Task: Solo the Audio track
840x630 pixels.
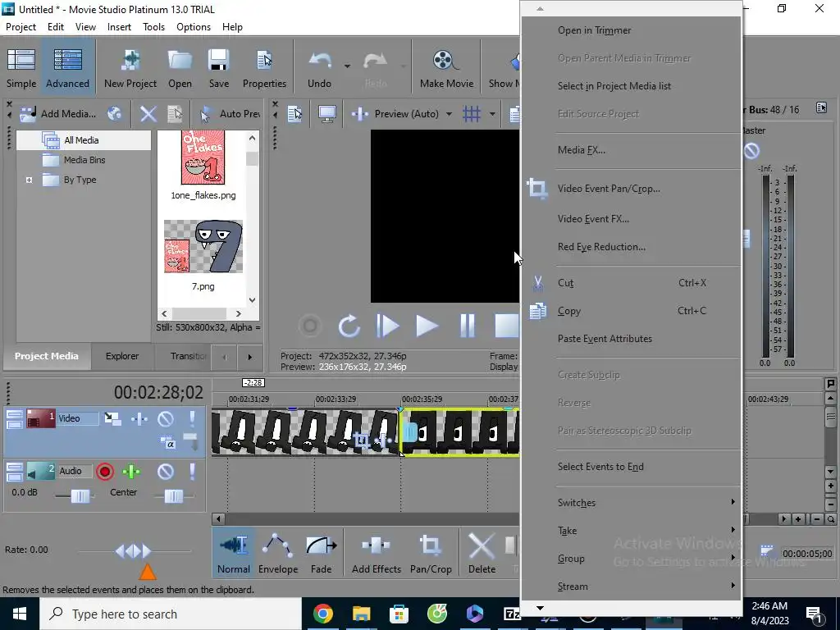Action: coord(192,472)
